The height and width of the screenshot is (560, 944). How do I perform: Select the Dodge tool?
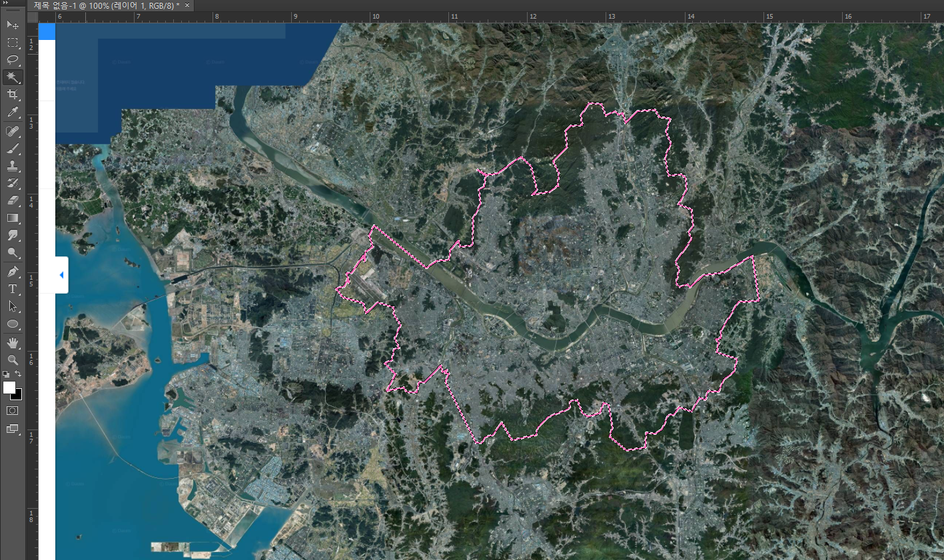(x=13, y=252)
